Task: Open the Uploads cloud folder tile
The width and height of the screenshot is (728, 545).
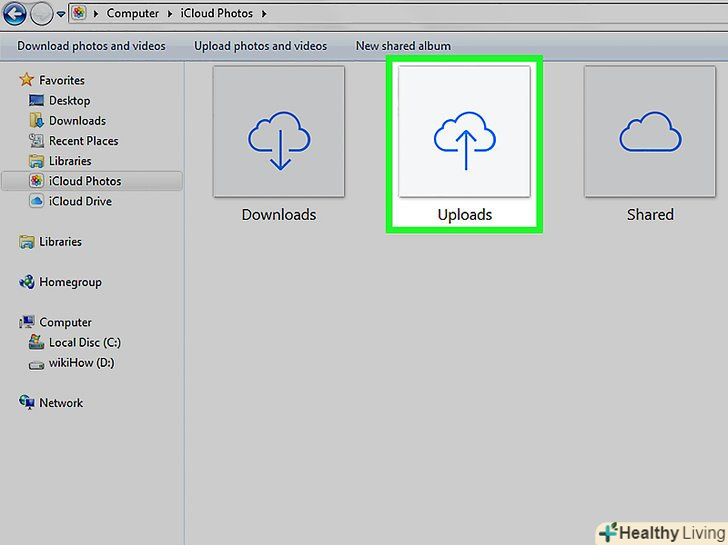Action: [464, 131]
